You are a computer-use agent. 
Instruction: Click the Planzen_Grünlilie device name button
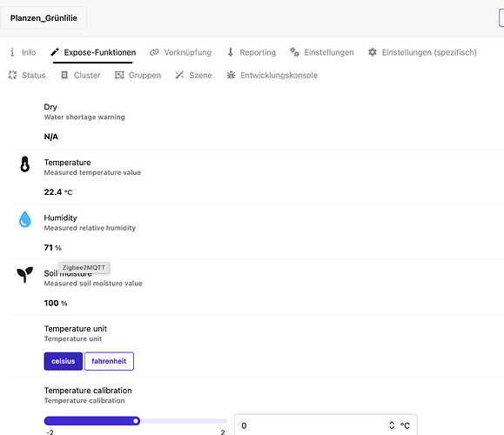click(x=44, y=18)
